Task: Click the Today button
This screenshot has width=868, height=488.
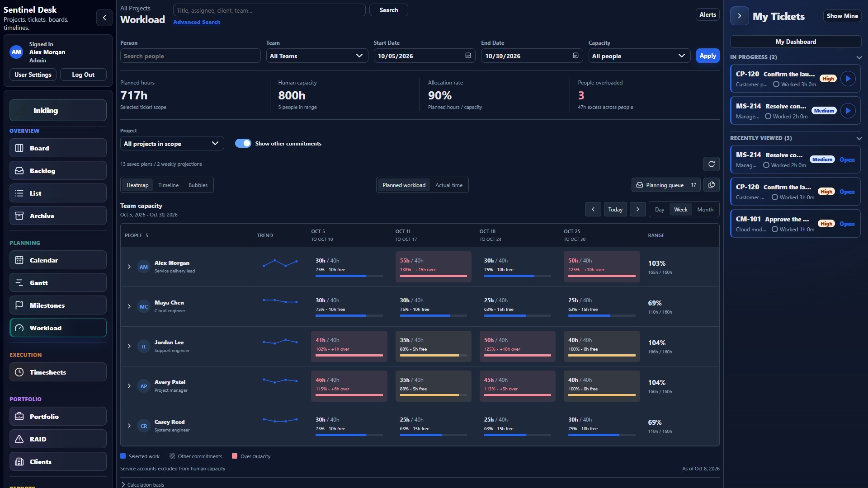Action: (615, 209)
